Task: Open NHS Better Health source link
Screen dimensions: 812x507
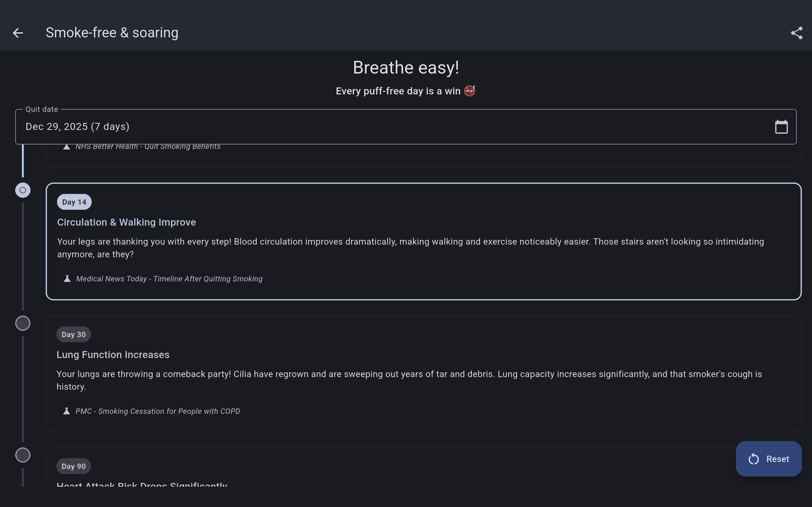Action: [148, 147]
